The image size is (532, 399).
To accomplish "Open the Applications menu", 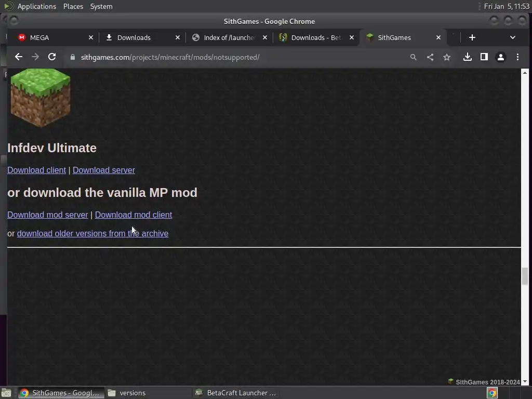I will click(37, 6).
